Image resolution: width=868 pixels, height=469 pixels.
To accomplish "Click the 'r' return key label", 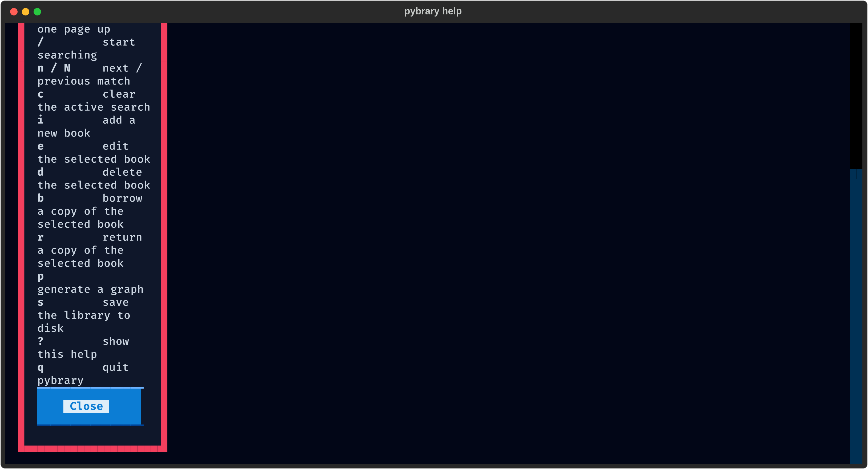I will (40, 237).
